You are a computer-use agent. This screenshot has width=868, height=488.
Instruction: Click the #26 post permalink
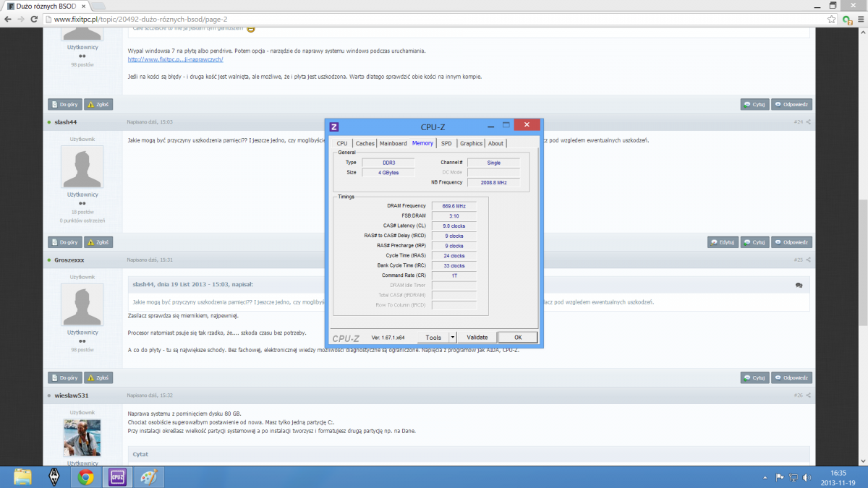[798, 395]
